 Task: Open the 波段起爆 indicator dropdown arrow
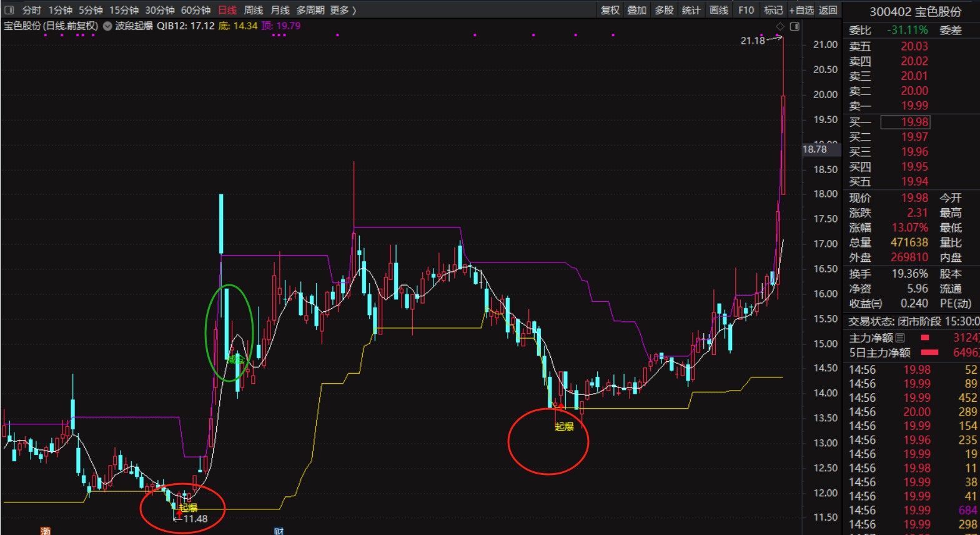click(x=107, y=26)
